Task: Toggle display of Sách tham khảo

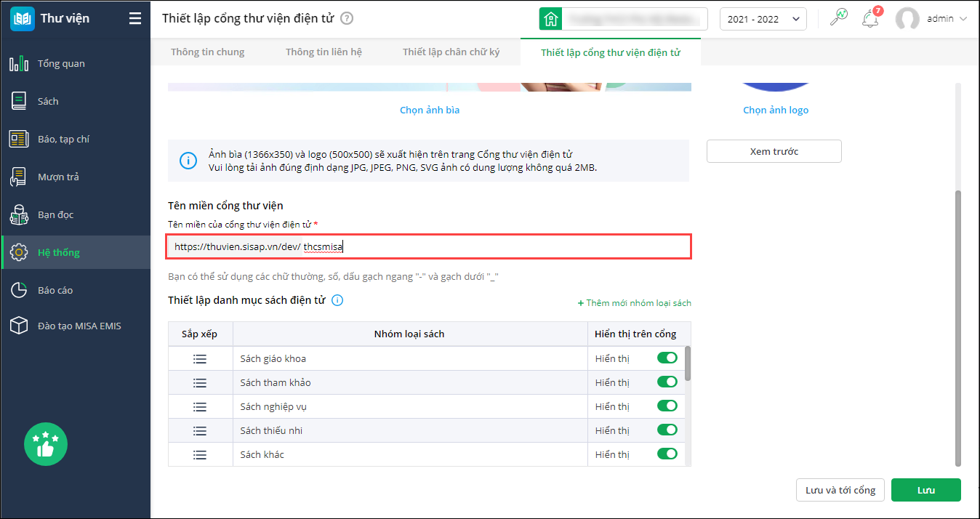Action: pyautogui.click(x=667, y=382)
